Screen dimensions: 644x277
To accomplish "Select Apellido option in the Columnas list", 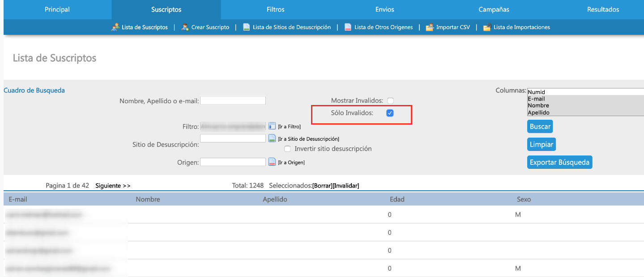I will click(x=585, y=113).
